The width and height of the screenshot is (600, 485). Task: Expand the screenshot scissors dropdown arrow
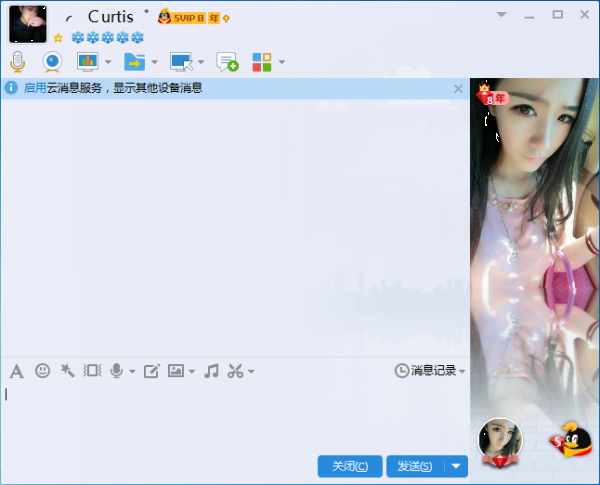point(251,371)
